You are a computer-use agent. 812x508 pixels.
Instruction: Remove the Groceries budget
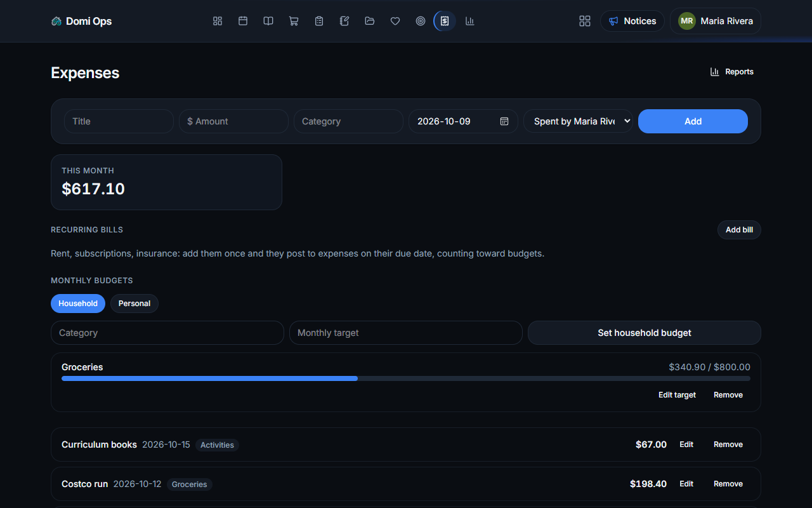(728, 395)
